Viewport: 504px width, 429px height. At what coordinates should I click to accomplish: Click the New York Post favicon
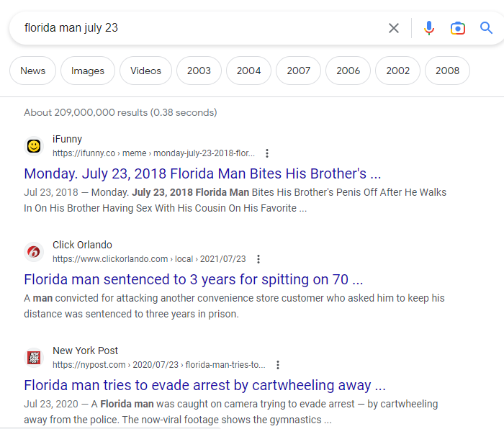(x=34, y=357)
